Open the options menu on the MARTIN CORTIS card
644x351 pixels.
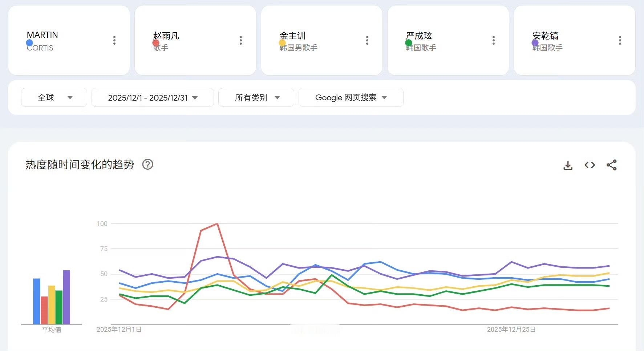pos(114,40)
